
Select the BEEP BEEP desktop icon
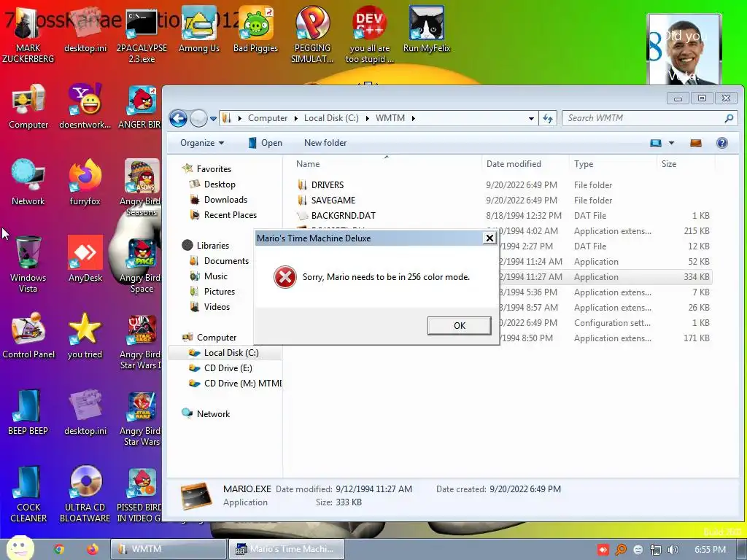pos(28,413)
